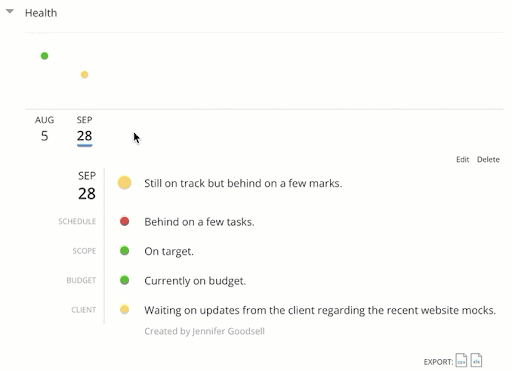Collapse the Health section triangle
512x371 pixels.
pos(10,11)
